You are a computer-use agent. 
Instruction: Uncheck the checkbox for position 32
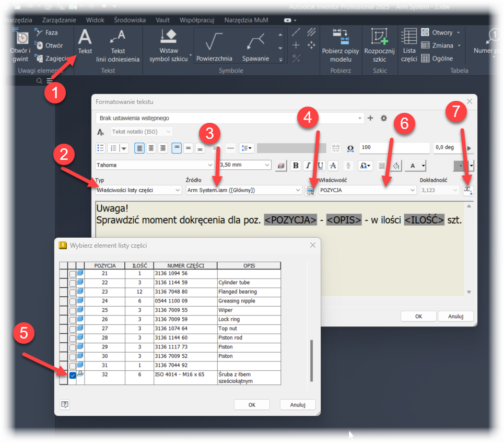(73, 375)
